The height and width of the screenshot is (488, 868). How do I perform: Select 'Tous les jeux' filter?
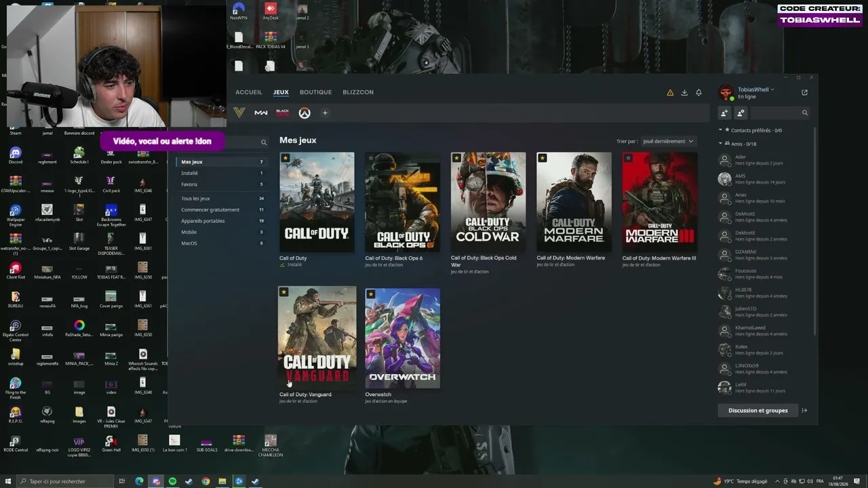[221, 199]
